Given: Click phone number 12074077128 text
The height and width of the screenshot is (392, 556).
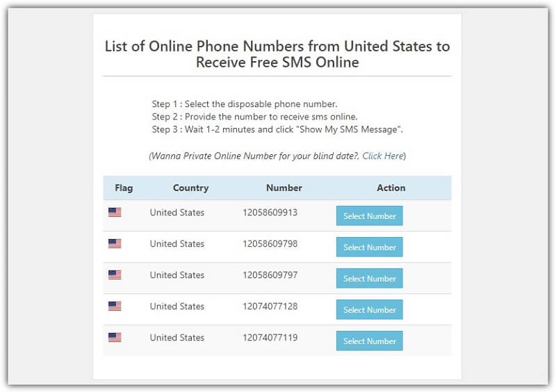Looking at the screenshot, I should click(270, 306).
